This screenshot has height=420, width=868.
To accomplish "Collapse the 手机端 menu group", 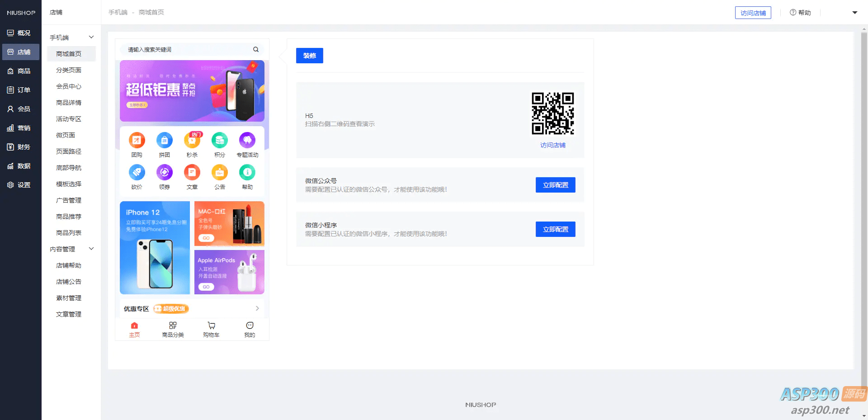I will click(x=91, y=37).
